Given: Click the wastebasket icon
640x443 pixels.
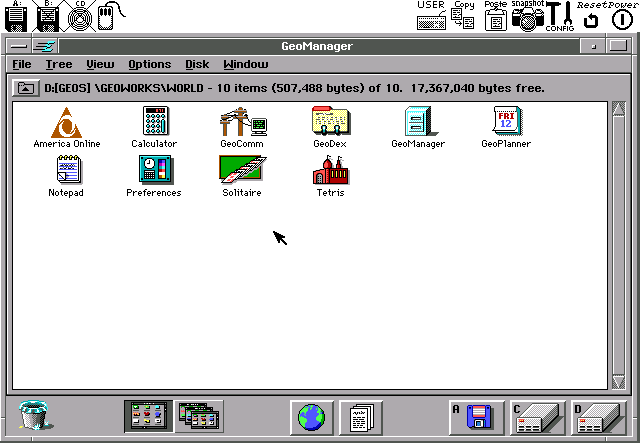Looking at the screenshot, I should click(35, 416).
